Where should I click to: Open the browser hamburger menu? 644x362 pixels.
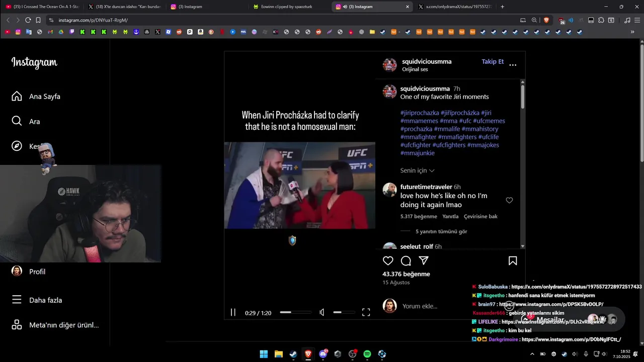pos(637,20)
